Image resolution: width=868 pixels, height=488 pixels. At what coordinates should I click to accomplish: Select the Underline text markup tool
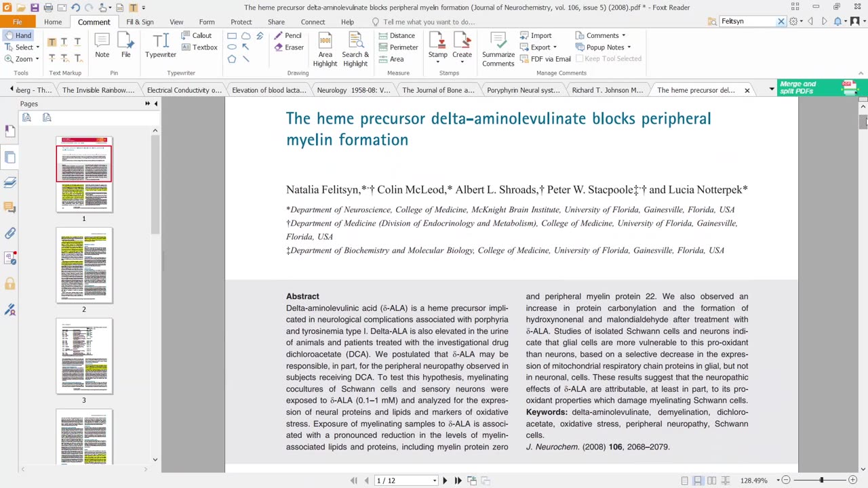[77, 42]
